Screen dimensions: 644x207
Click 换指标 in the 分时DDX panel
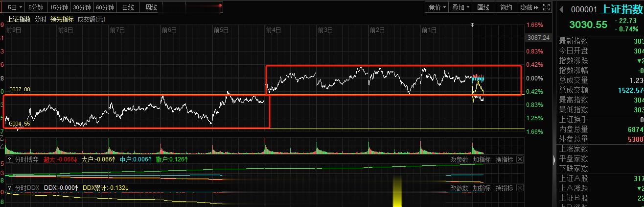(x=504, y=188)
